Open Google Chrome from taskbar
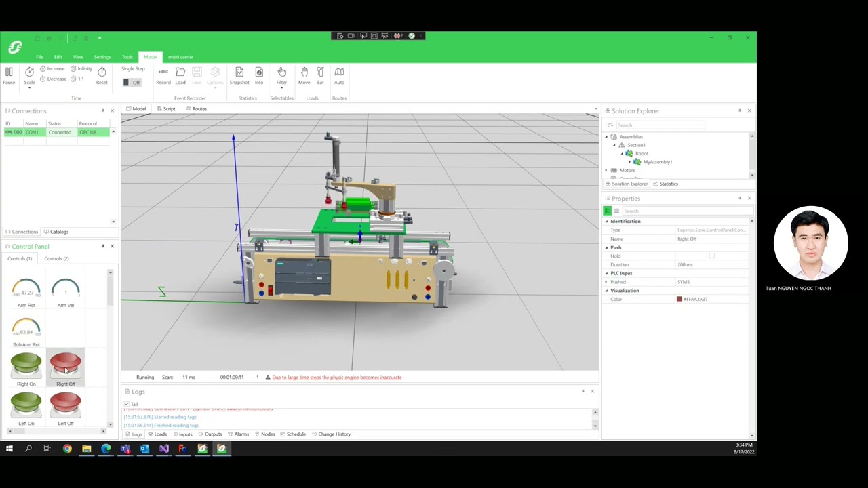The image size is (868, 488). pos(67,449)
